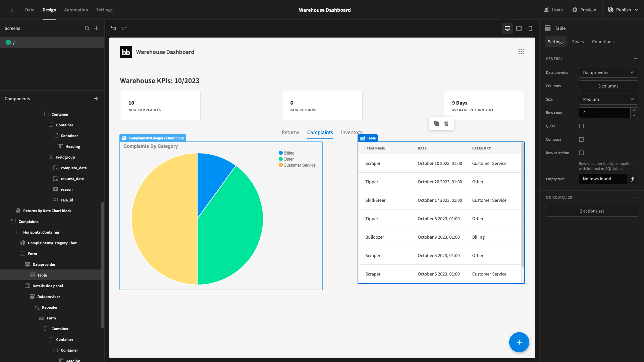Switch to the Styles tab
Viewport: 644px width, 362px height.
coord(578,42)
